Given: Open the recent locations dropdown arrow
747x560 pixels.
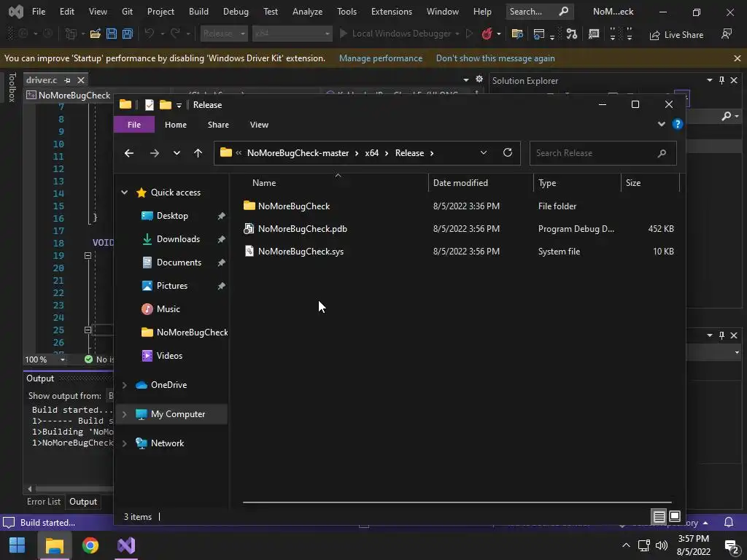Looking at the screenshot, I should [x=177, y=153].
